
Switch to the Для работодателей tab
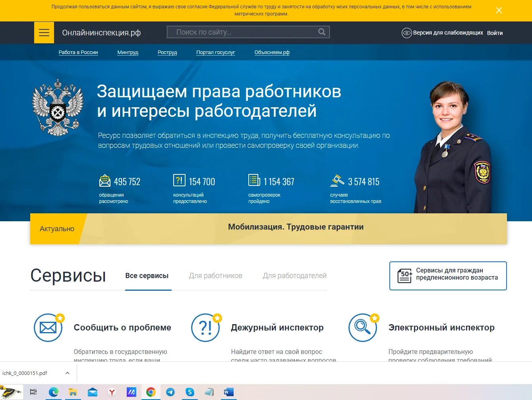pyautogui.click(x=295, y=276)
